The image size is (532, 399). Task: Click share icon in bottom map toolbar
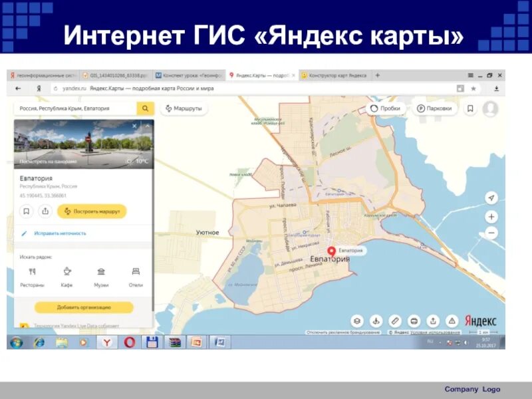pyautogui.click(x=433, y=321)
